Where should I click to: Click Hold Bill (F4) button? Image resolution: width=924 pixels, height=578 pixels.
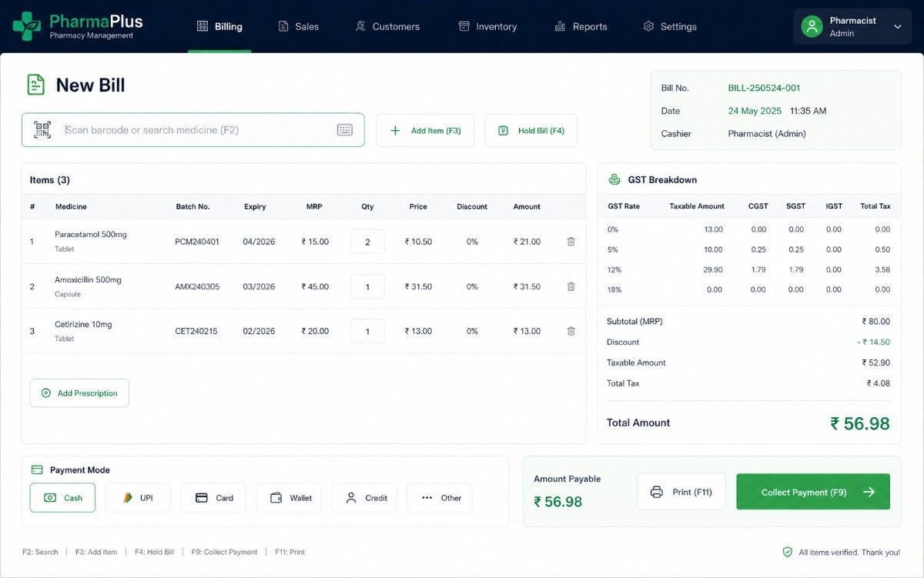(531, 130)
